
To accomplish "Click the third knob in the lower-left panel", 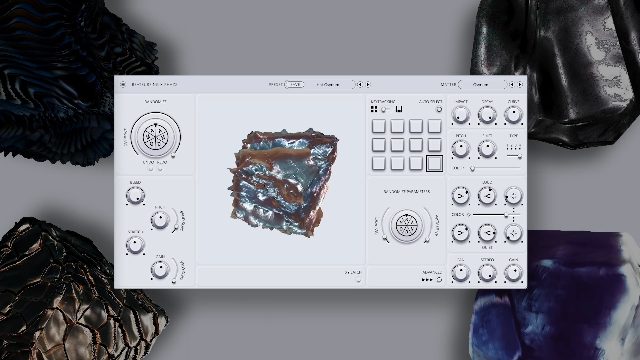I will click(x=135, y=245).
